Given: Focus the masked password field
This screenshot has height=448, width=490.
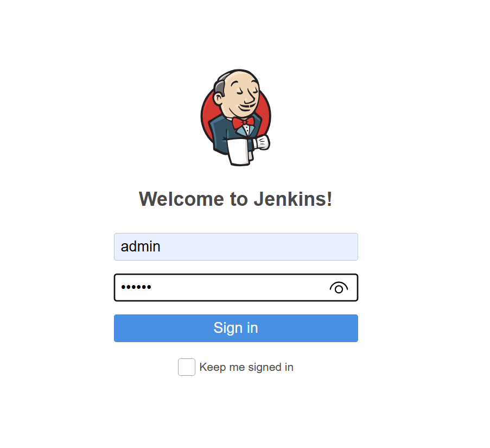Looking at the screenshot, I should 236,288.
